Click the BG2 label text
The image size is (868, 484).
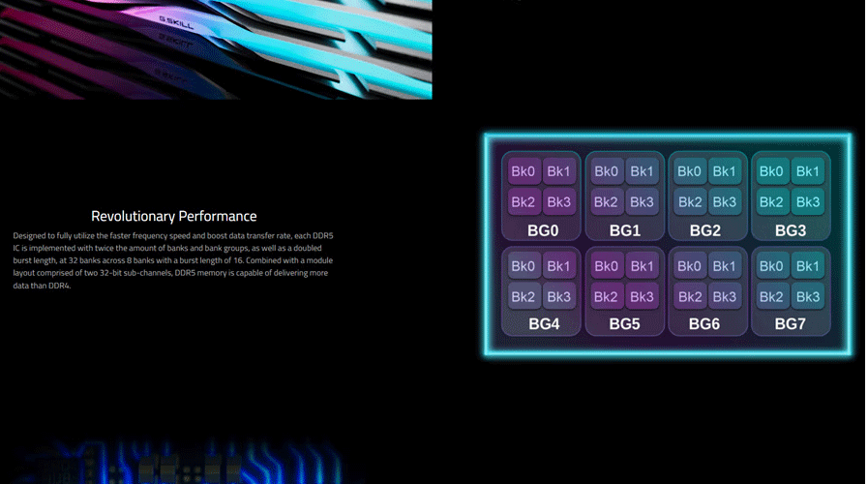tap(705, 230)
